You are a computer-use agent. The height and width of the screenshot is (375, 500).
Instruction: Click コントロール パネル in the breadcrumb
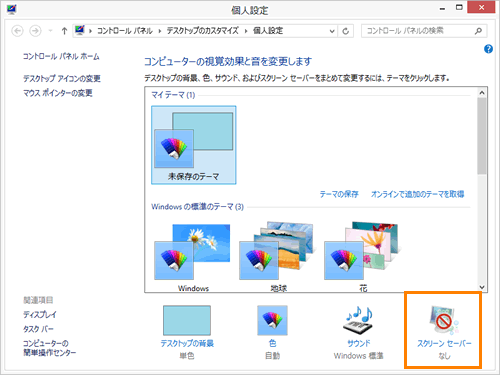coord(125,31)
